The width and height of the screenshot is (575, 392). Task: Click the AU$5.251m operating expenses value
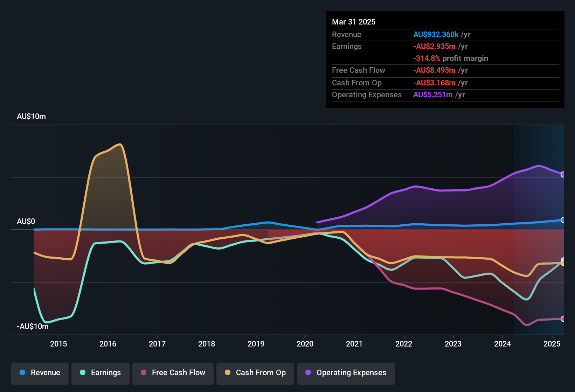point(433,94)
